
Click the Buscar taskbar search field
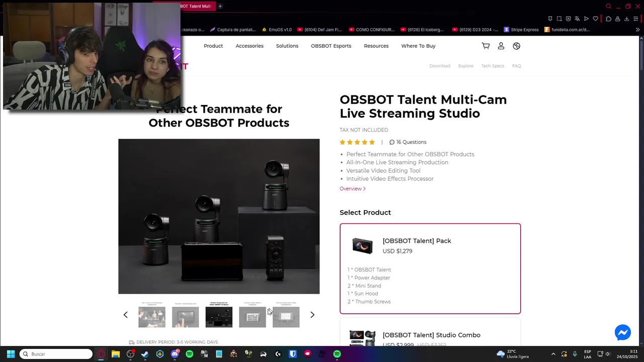click(56, 354)
